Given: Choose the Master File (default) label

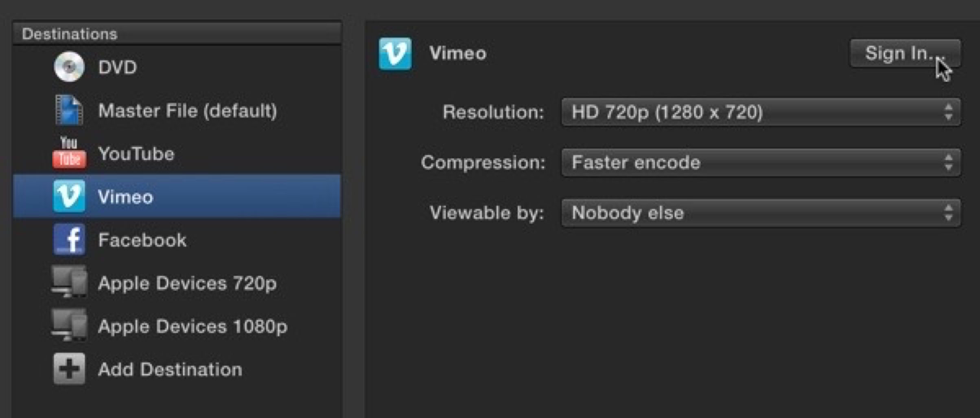Looking at the screenshot, I should 188,111.
